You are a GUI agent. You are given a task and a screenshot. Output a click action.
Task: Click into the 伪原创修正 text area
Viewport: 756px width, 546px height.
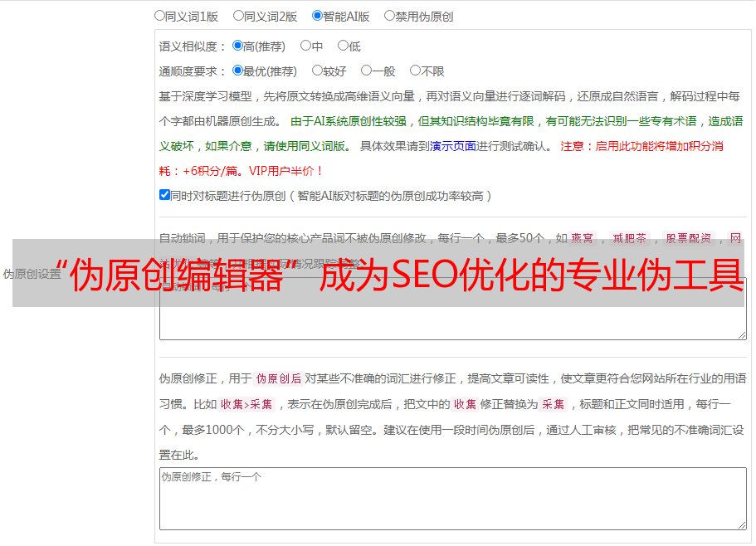453,499
